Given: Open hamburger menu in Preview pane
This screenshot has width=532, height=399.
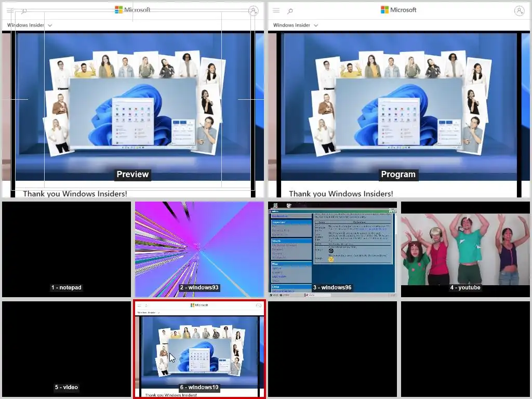Looking at the screenshot, I should pyautogui.click(x=10, y=10).
